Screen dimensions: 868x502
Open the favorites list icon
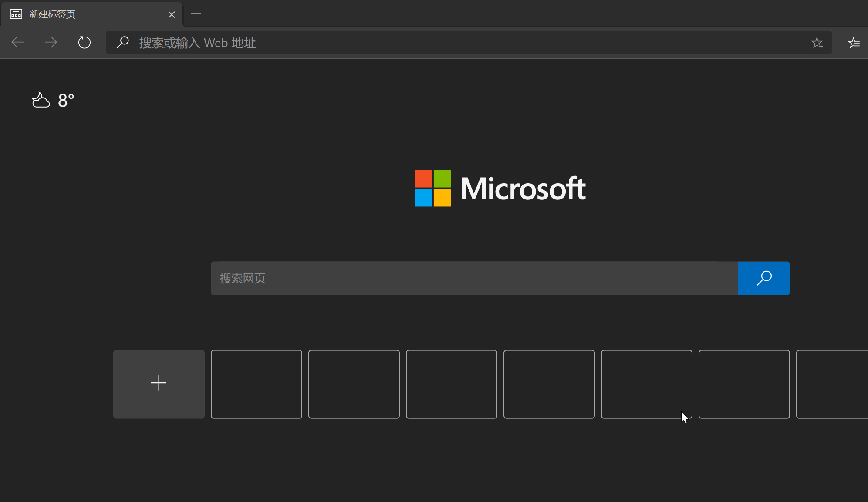pyautogui.click(x=853, y=43)
